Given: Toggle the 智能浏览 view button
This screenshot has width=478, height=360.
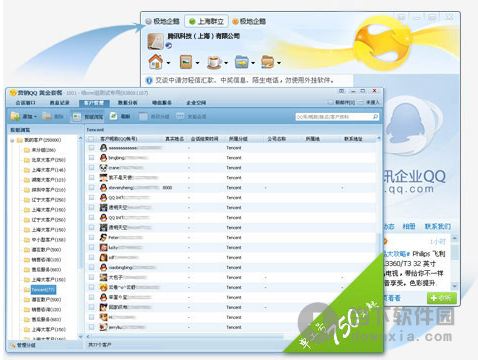Looking at the screenshot, I should [88, 117].
